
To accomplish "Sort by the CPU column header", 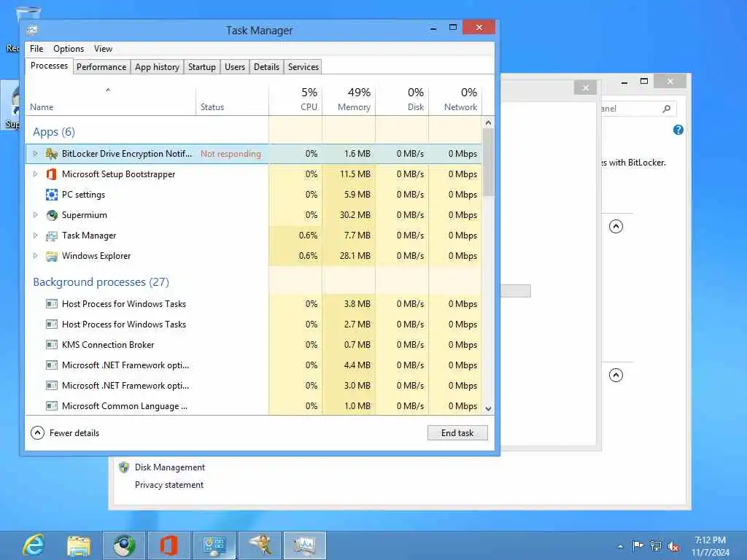I will click(295, 100).
